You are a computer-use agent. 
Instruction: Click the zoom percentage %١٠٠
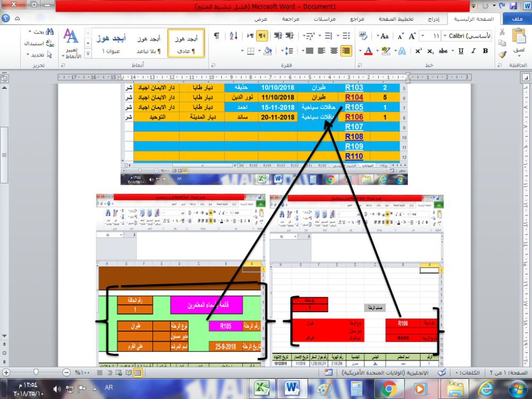tap(82, 372)
